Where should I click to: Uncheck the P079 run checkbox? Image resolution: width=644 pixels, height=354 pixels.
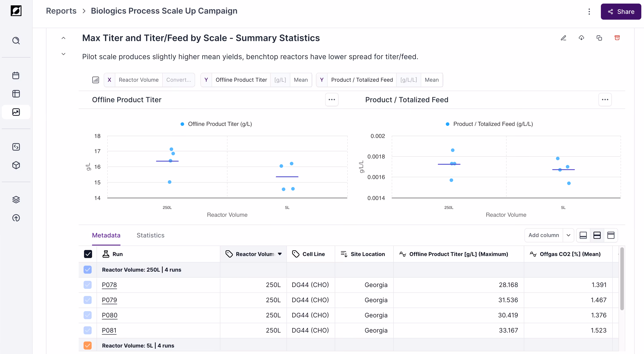click(x=88, y=300)
